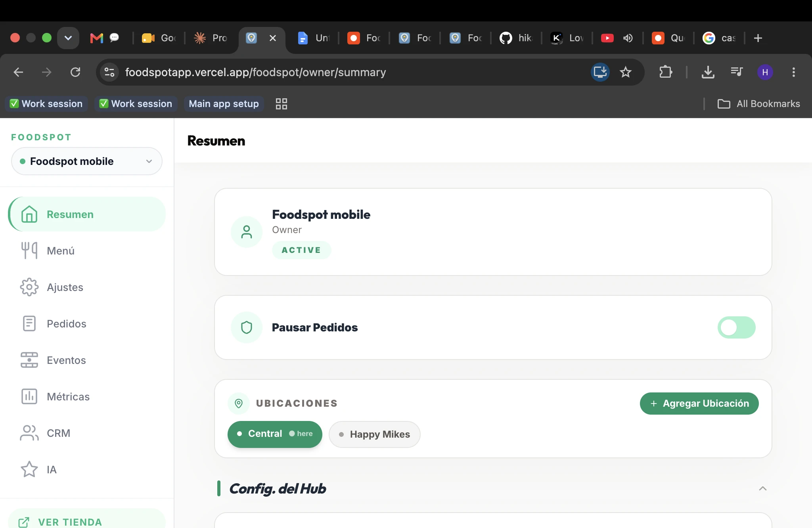Switch to the Google Docs tab
Viewport: 812px width, 528px height.
[313, 38]
